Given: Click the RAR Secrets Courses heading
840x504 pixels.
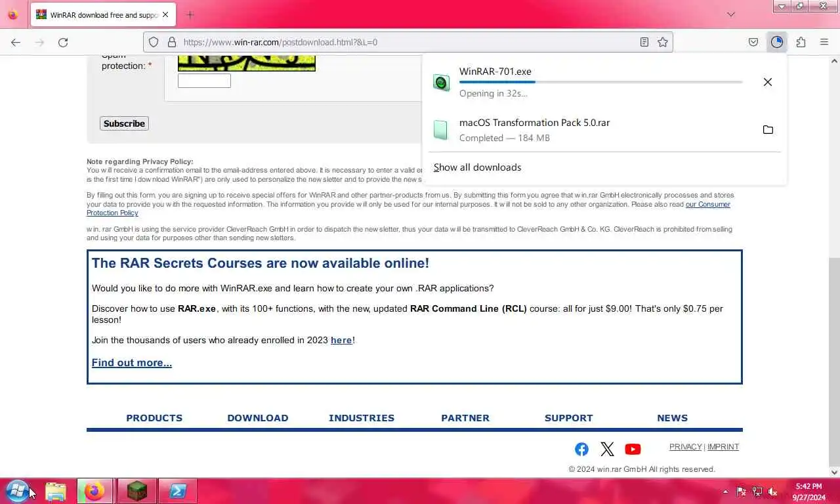Looking at the screenshot, I should tap(261, 263).
